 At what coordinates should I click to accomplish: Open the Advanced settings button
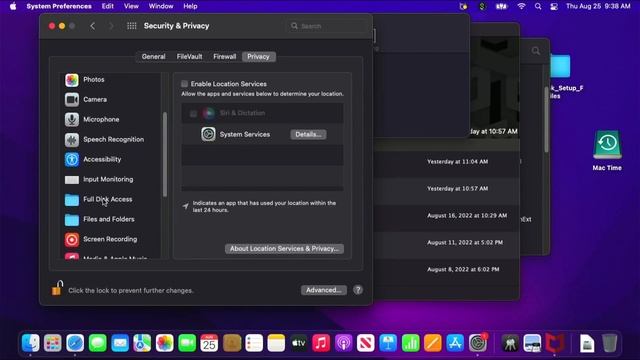coord(324,290)
